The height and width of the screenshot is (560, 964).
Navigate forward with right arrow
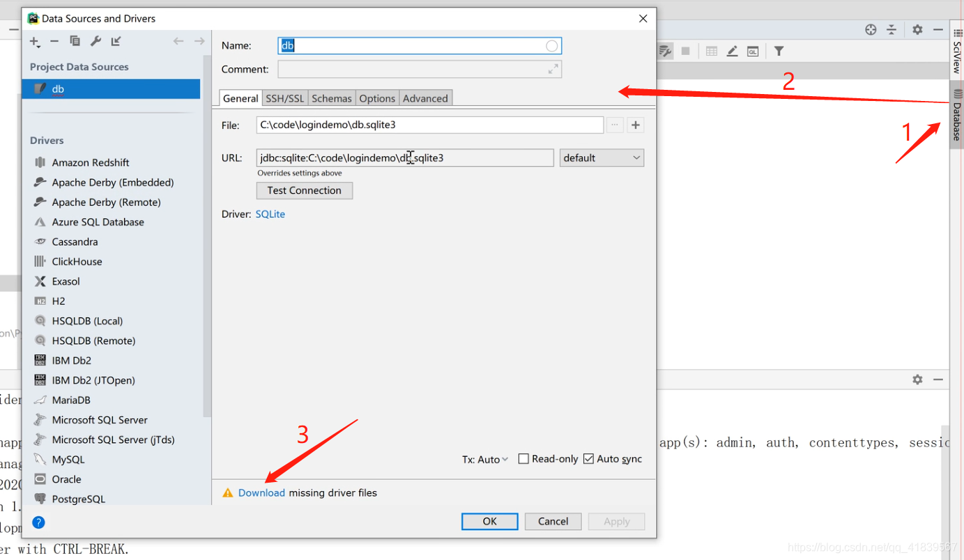pyautogui.click(x=199, y=42)
